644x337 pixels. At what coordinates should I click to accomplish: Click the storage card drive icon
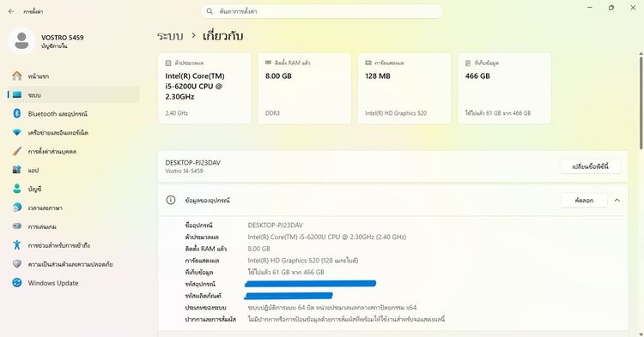(x=468, y=63)
